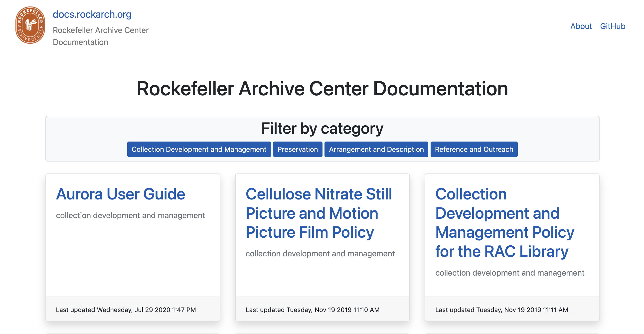Filter documents by Preservation category
This screenshot has height=334, width=644.
[298, 149]
